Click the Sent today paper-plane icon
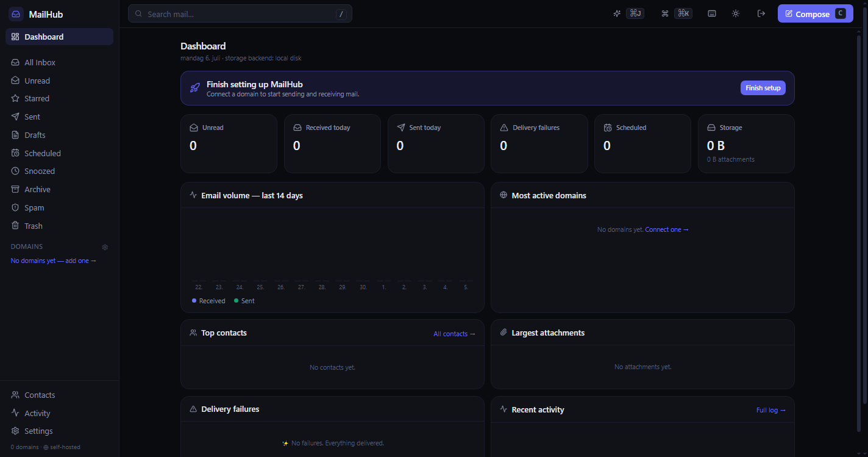The height and width of the screenshot is (457, 868). [x=401, y=128]
